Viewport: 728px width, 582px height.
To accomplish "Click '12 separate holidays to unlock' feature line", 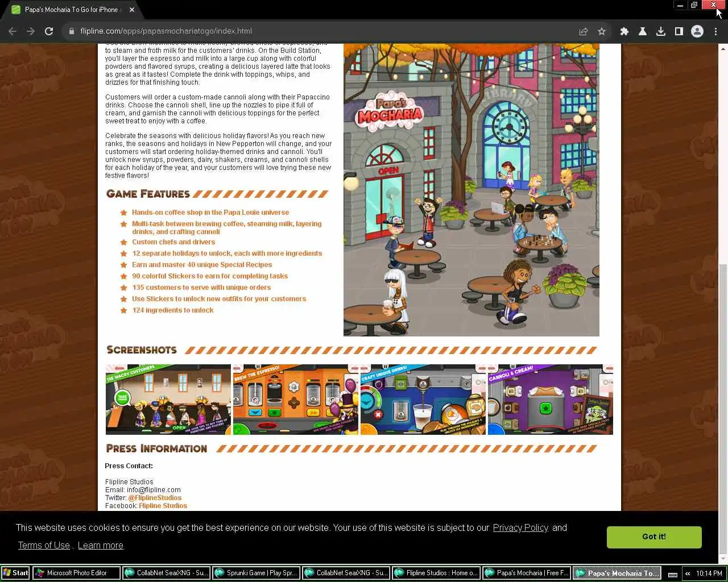I will tap(227, 253).
